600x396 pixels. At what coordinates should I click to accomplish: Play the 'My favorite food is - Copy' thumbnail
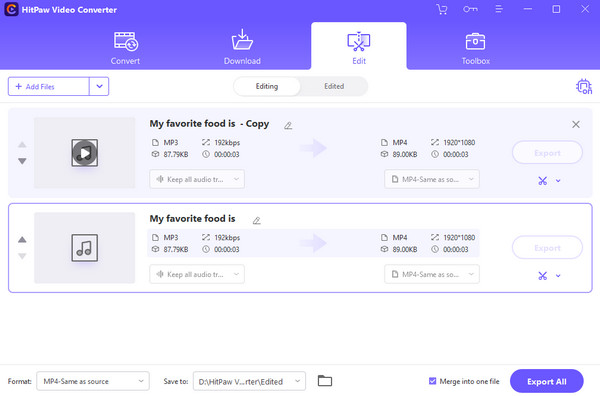(x=85, y=153)
